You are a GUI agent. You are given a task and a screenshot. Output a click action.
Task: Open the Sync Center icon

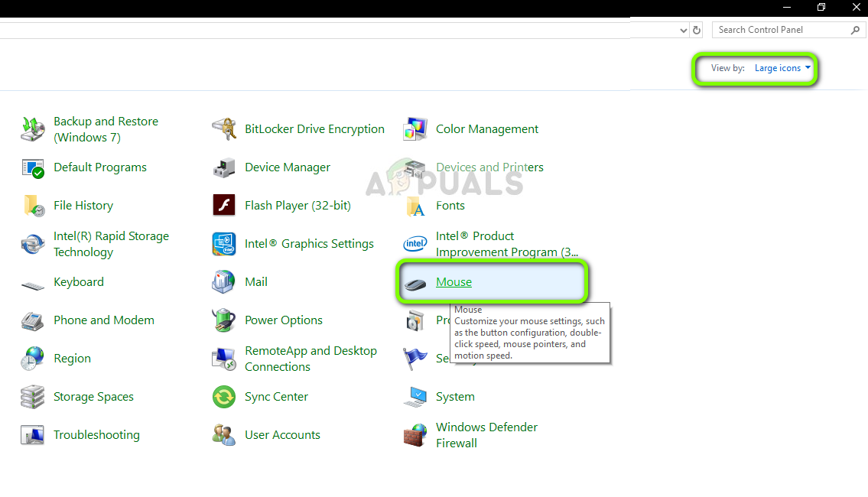coord(223,397)
